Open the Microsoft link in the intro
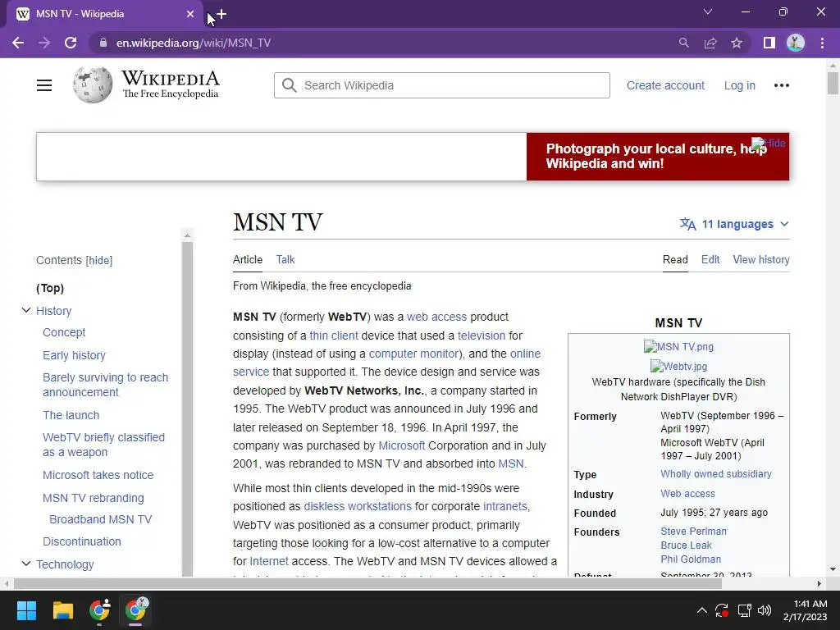The width and height of the screenshot is (840, 630). 401,445
